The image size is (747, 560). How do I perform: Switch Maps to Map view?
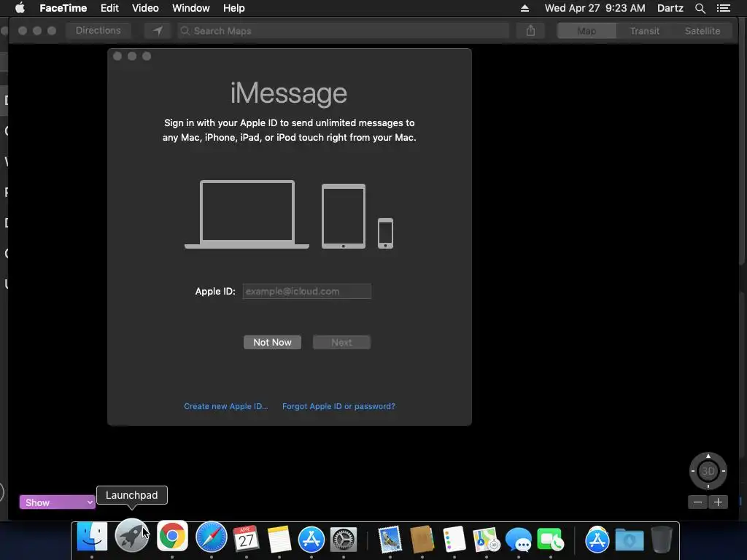[587, 31]
